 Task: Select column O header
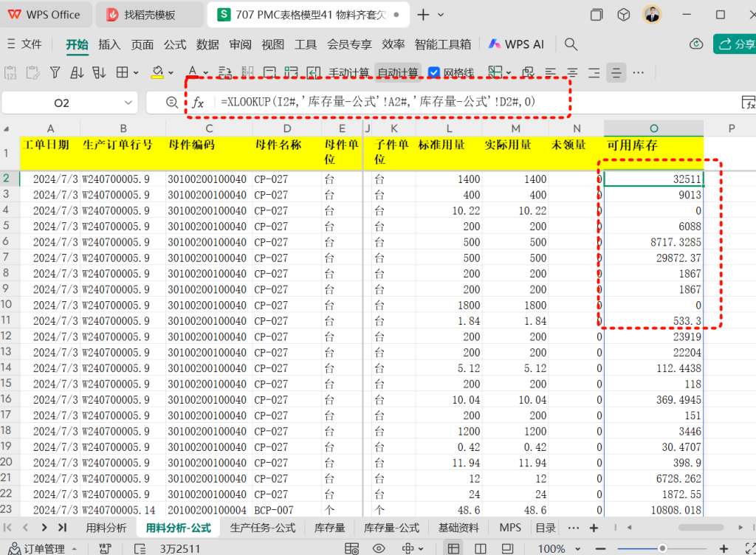point(654,128)
